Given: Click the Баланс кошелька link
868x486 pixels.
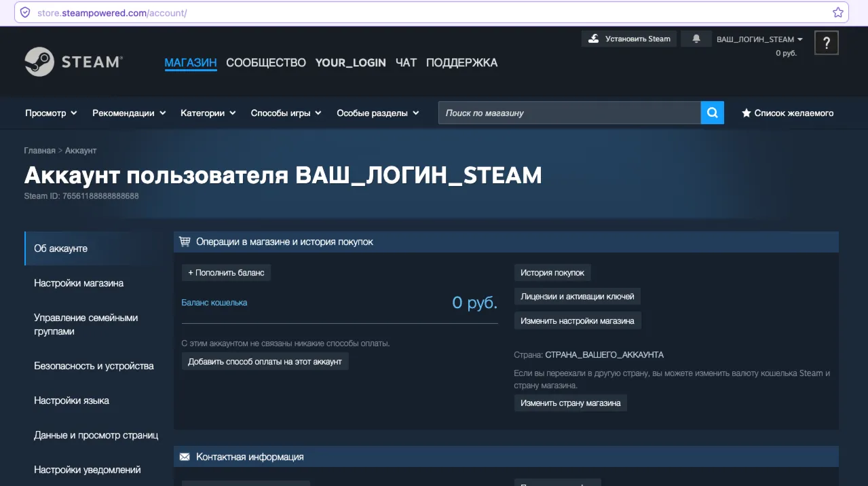Looking at the screenshot, I should coord(214,303).
